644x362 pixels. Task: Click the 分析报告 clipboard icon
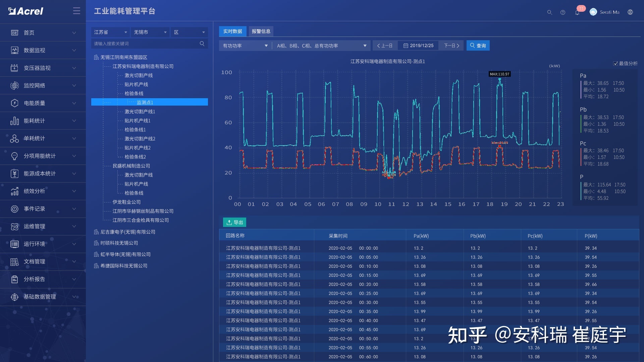coord(14,279)
